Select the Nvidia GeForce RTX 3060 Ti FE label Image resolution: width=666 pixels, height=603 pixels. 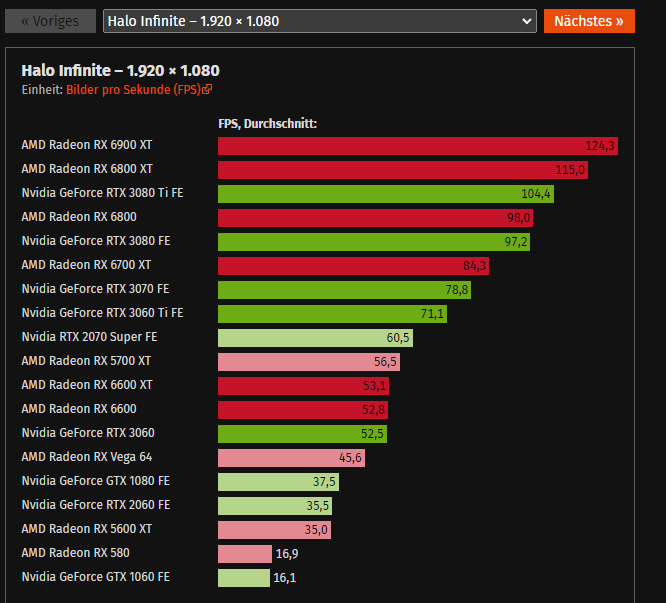tap(102, 313)
